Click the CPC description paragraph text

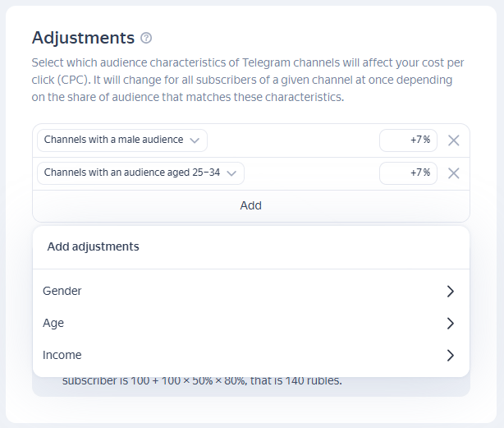pyautogui.click(x=244, y=79)
